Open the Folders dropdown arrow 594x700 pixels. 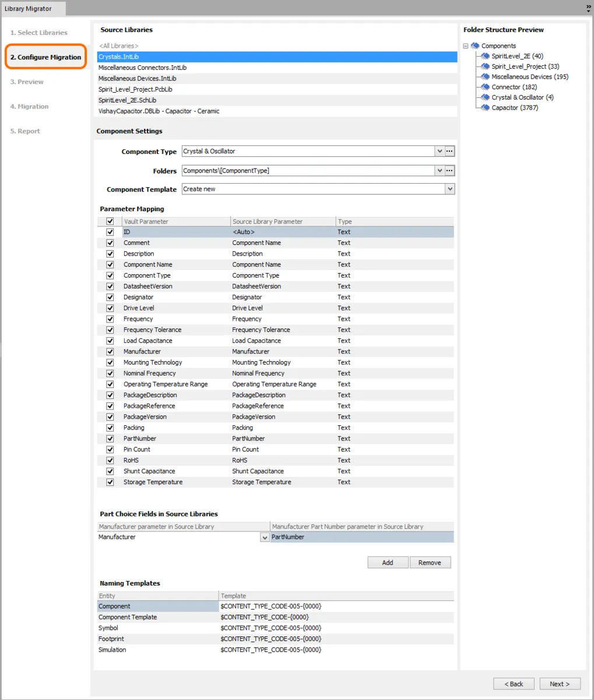(x=440, y=171)
